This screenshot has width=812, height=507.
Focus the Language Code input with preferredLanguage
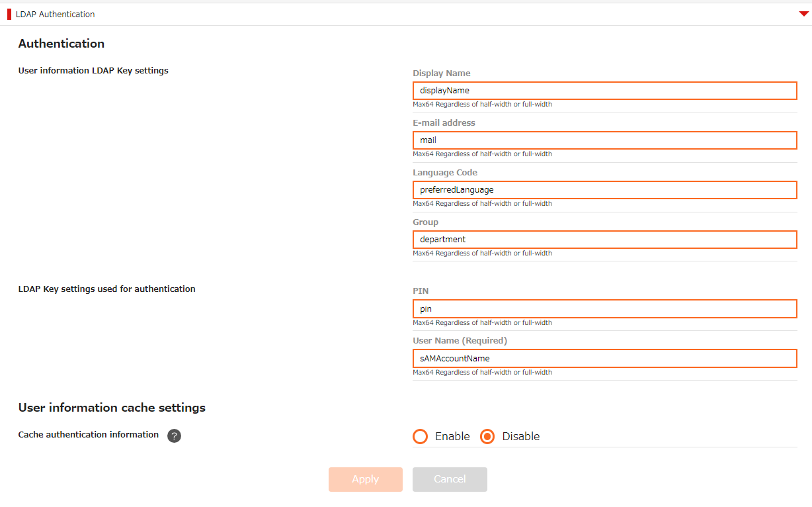[x=604, y=190]
